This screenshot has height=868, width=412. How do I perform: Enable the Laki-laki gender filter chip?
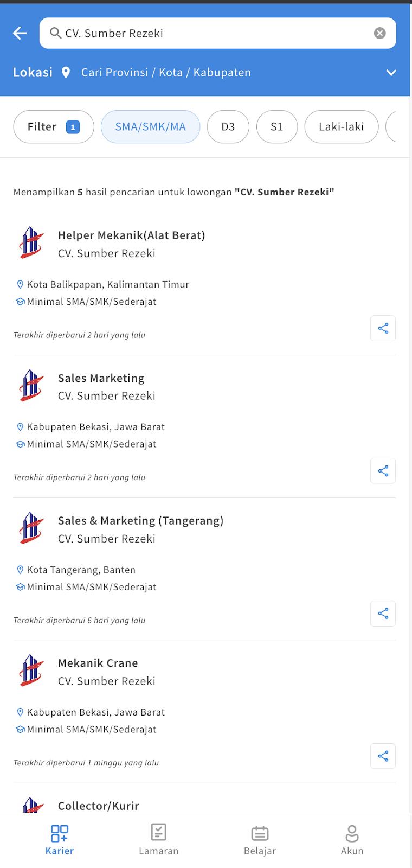coord(342,126)
